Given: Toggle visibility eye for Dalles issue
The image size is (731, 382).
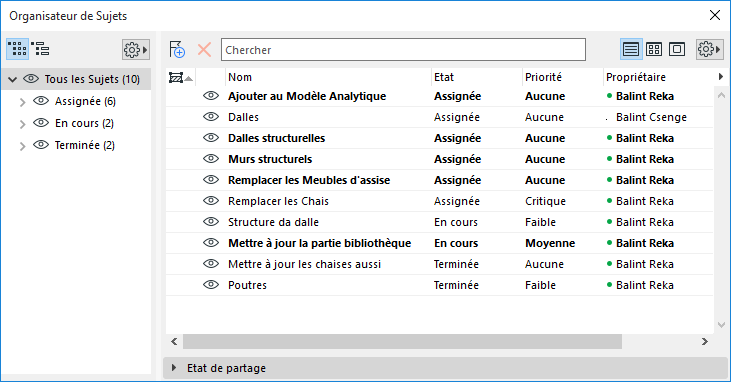Looking at the screenshot, I should (211, 117).
